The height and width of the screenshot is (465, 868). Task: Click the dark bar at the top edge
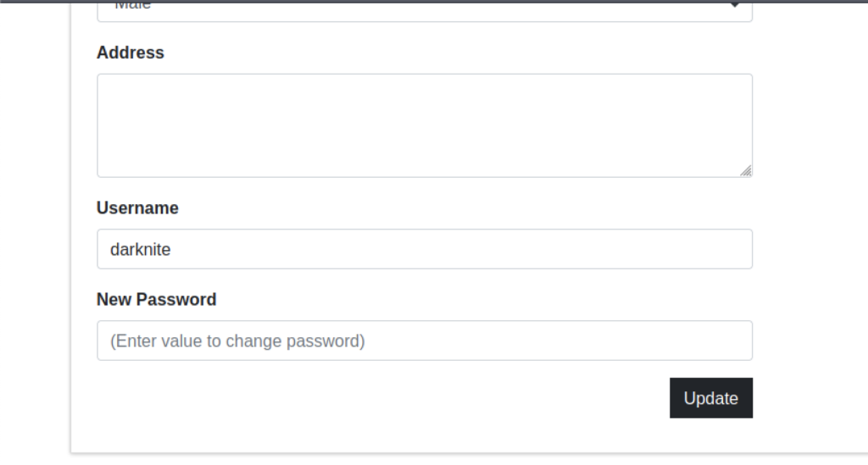point(434,1)
